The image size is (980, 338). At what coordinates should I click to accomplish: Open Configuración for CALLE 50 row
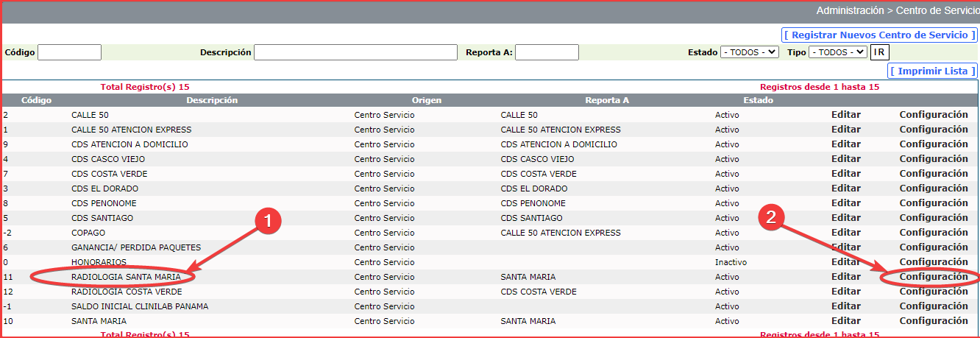934,115
